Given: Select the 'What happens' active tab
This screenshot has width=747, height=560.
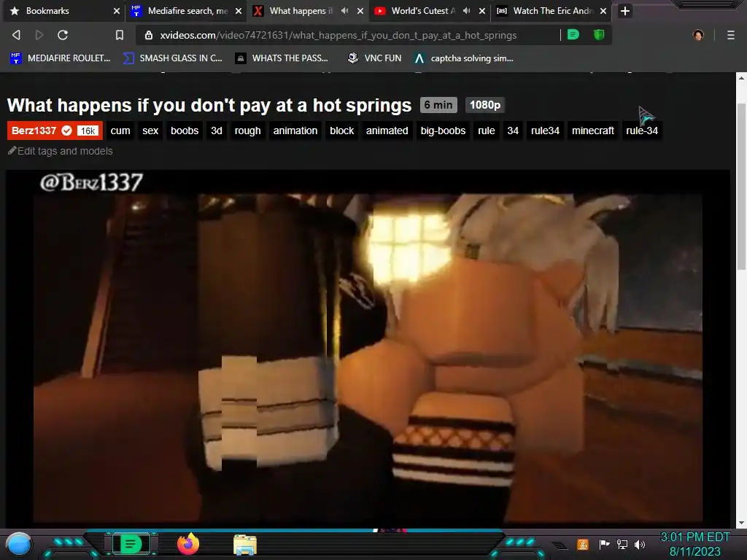Looking at the screenshot, I should tap(308, 11).
